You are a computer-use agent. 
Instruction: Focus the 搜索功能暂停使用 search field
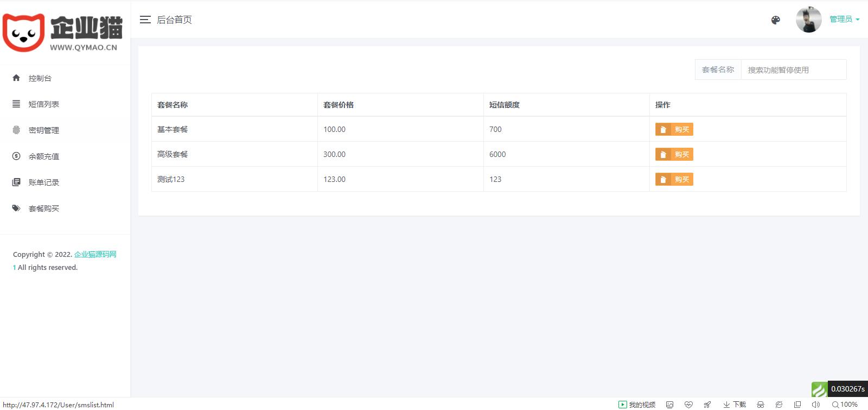click(x=794, y=70)
